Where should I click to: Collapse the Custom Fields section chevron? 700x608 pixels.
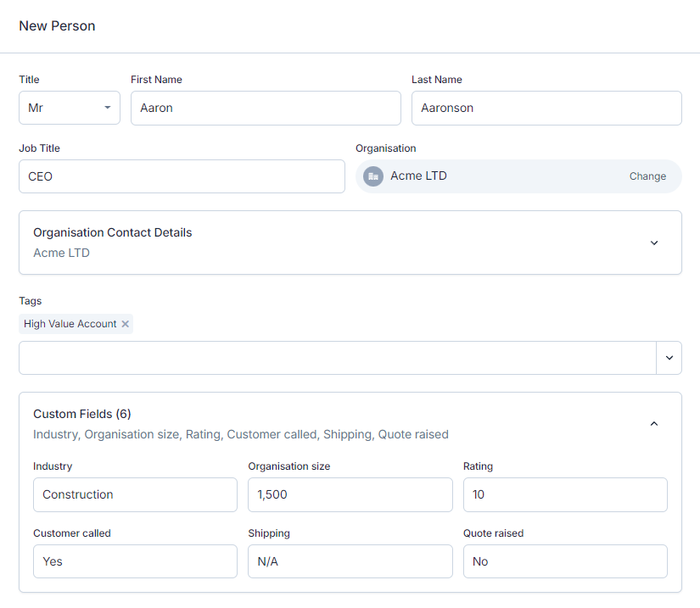click(654, 424)
